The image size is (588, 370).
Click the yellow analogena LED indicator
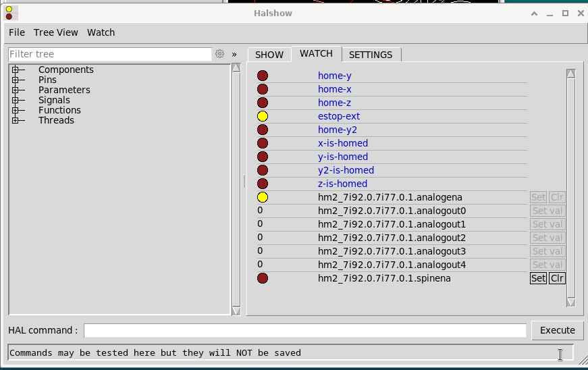pos(263,197)
